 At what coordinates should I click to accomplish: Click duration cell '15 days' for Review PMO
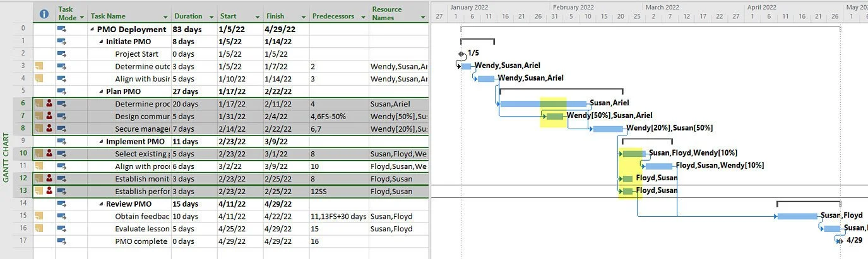[194, 204]
